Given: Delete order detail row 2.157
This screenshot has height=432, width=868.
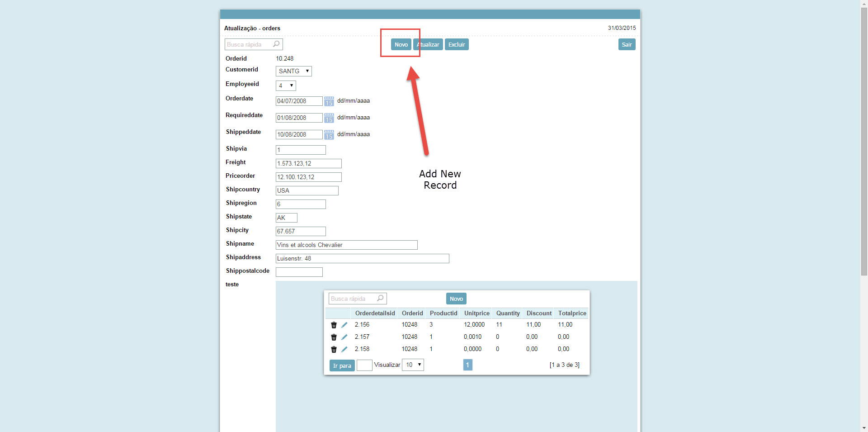Looking at the screenshot, I should coord(334,337).
